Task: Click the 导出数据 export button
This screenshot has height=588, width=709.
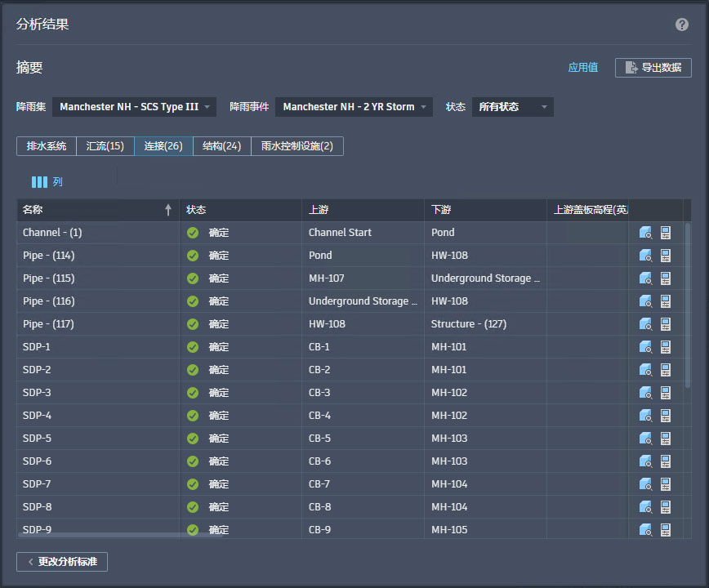Action: 653,68
